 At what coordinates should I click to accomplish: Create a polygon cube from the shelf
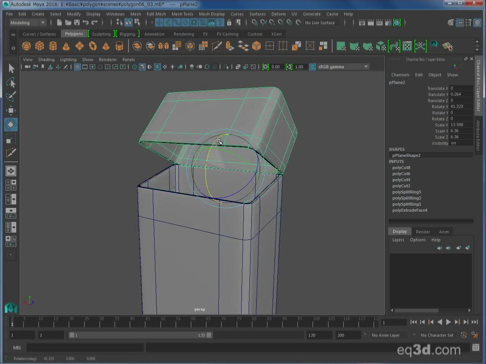coord(40,46)
